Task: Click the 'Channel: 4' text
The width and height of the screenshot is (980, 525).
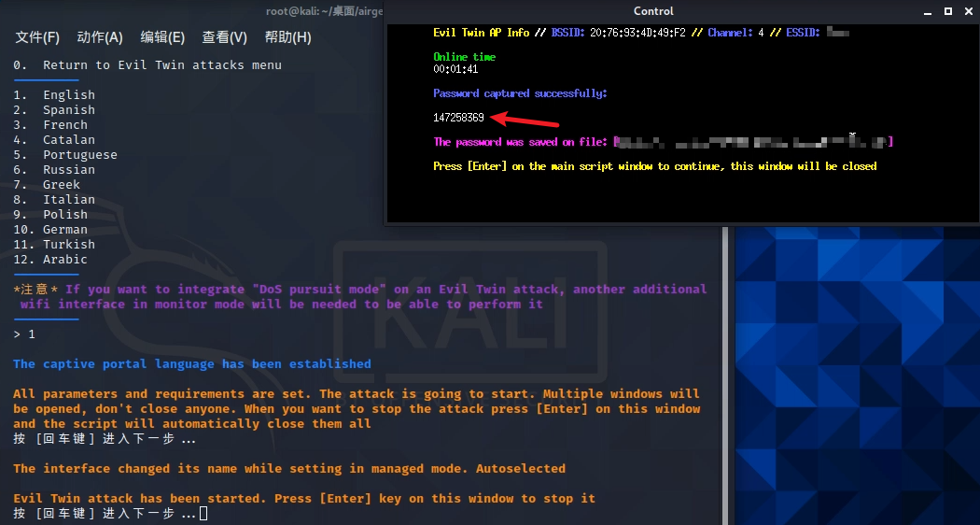Action: tap(735, 33)
